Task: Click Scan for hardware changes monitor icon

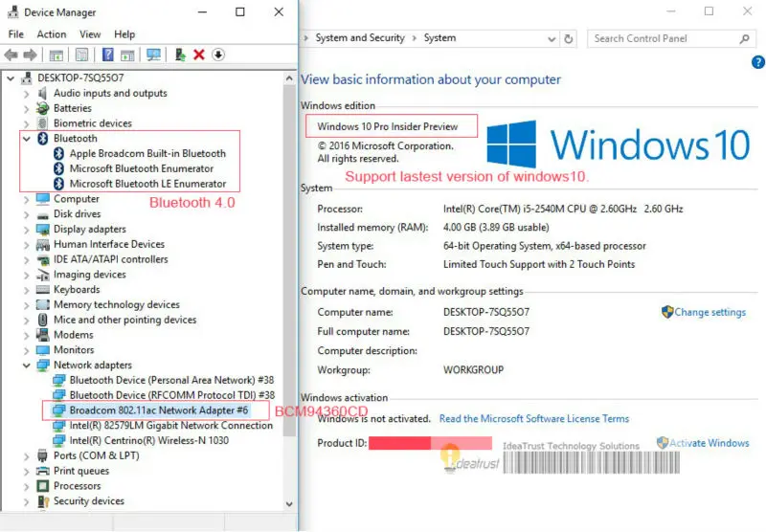Action: point(153,55)
